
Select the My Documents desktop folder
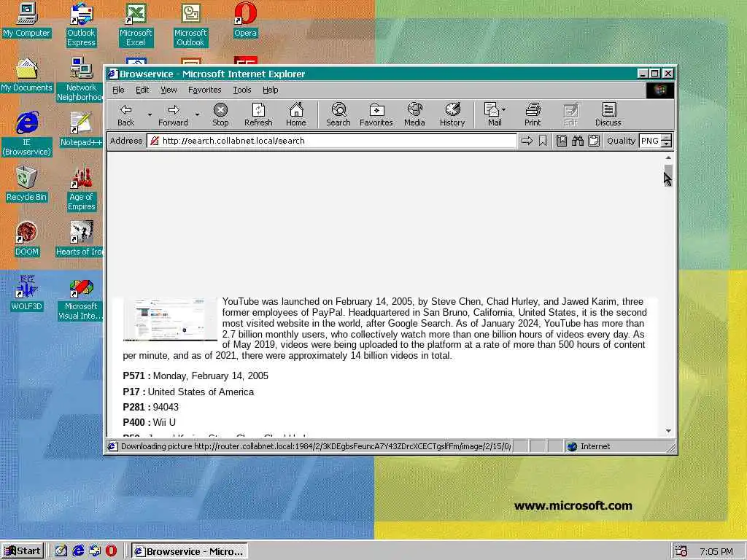(x=27, y=75)
